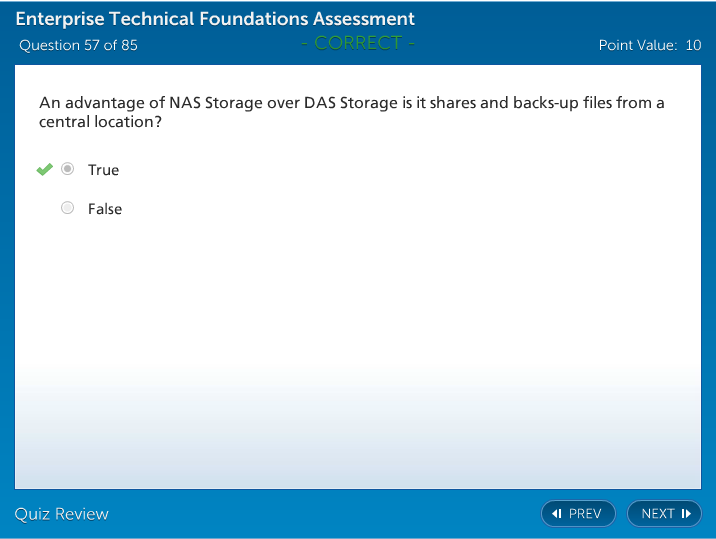This screenshot has height=539, width=716.
Task: Select the False radio button
Action: pyautogui.click(x=68, y=208)
